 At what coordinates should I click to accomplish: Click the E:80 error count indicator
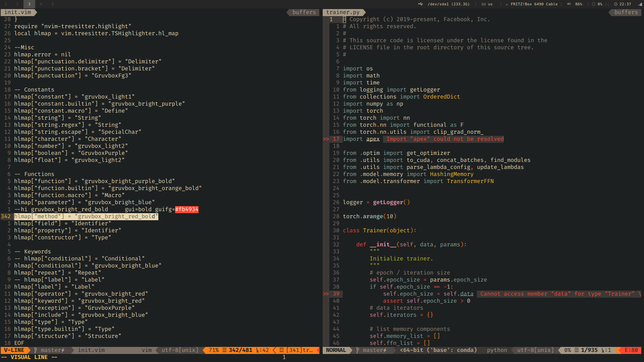tap(631, 350)
